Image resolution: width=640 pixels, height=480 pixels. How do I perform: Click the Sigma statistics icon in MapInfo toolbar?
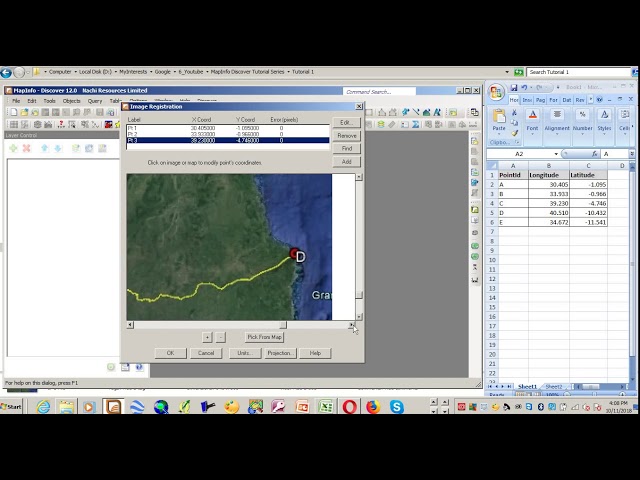click(416, 124)
